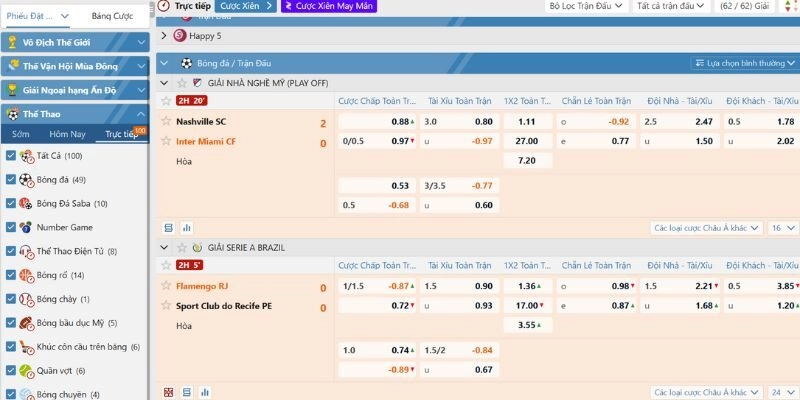Uncheck the Bóng đá checkbox
This screenshot has height=400, width=800.
click(x=11, y=180)
